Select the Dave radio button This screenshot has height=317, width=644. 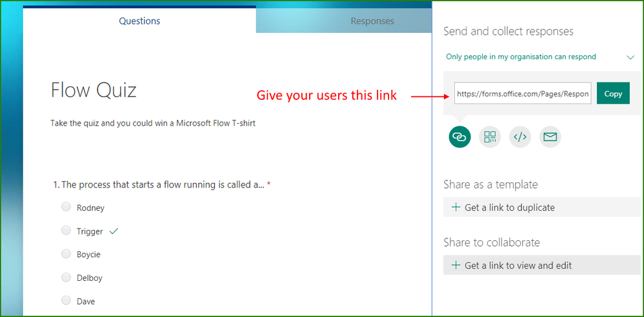pos(66,301)
